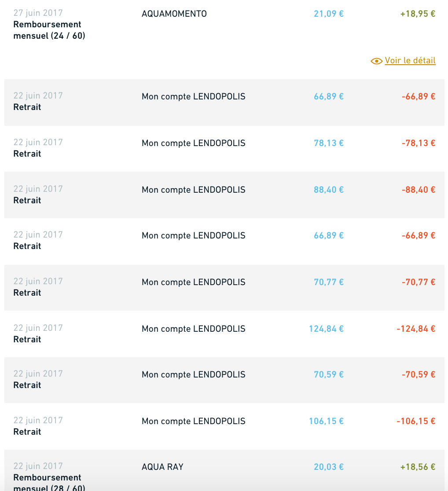The image size is (448, 491).
Task: Select the AQUAMOMENTO project name
Action: pos(174,14)
